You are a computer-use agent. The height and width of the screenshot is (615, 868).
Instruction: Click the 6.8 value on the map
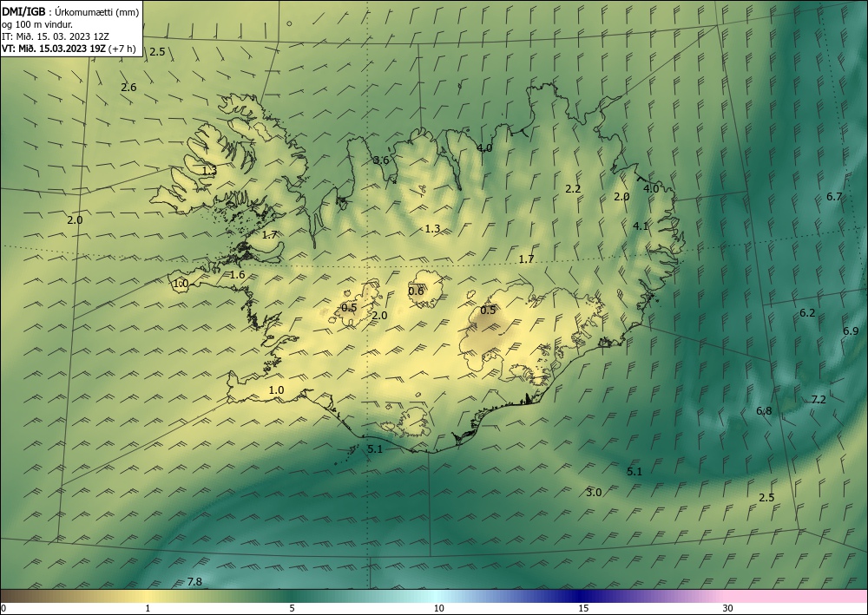point(764,411)
